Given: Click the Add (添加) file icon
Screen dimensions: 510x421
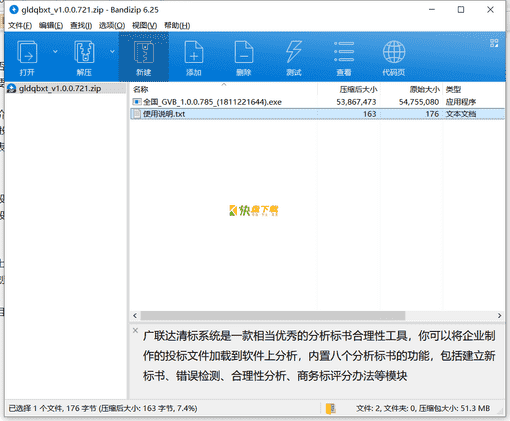Looking at the screenshot, I should (x=194, y=52).
